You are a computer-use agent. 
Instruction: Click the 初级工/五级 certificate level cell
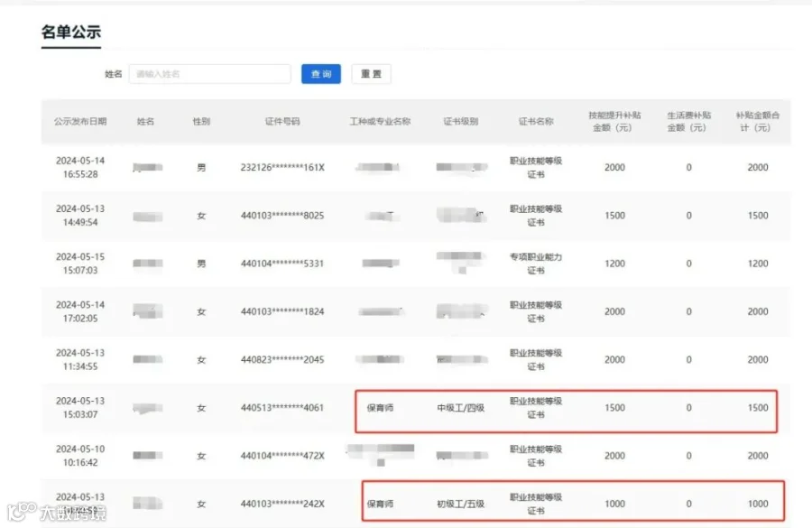(x=461, y=504)
